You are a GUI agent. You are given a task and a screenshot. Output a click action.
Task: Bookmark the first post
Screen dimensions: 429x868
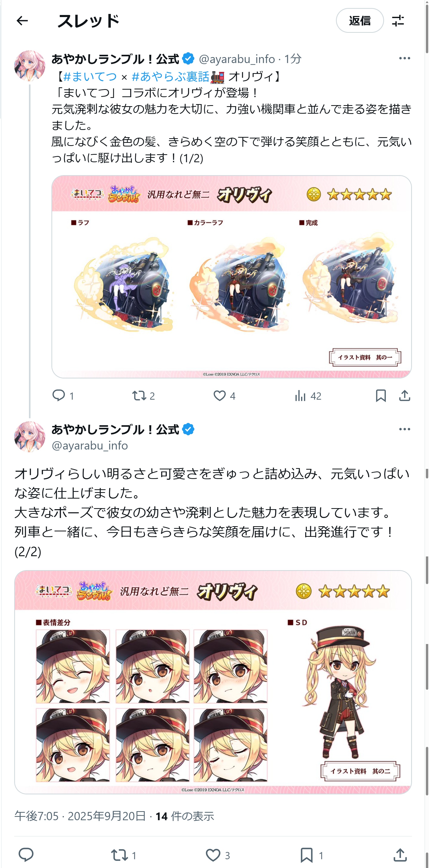381,396
